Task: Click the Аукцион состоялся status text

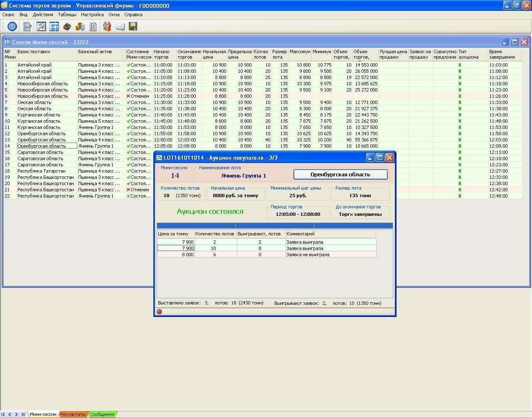Action: tap(210, 211)
